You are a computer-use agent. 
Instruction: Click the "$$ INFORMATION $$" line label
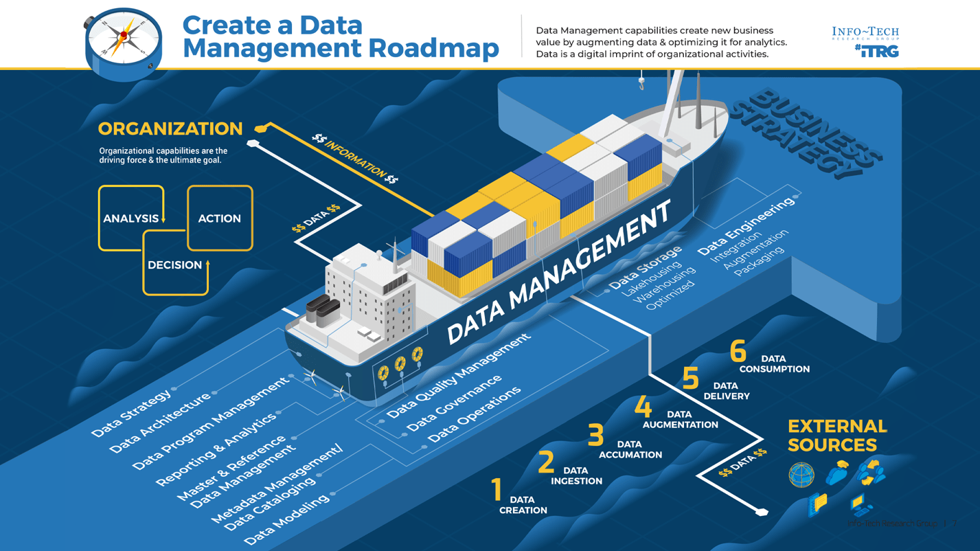click(x=354, y=159)
